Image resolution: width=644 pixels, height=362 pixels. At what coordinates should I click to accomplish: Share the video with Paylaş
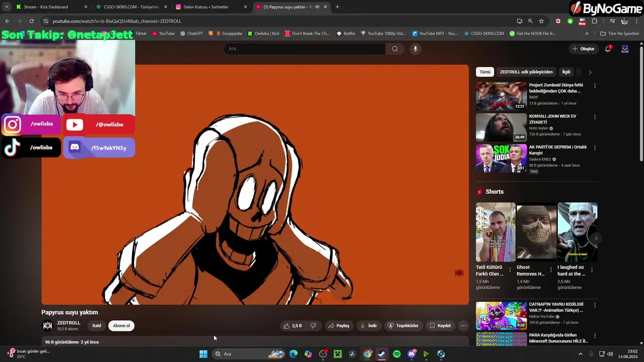[x=339, y=326]
